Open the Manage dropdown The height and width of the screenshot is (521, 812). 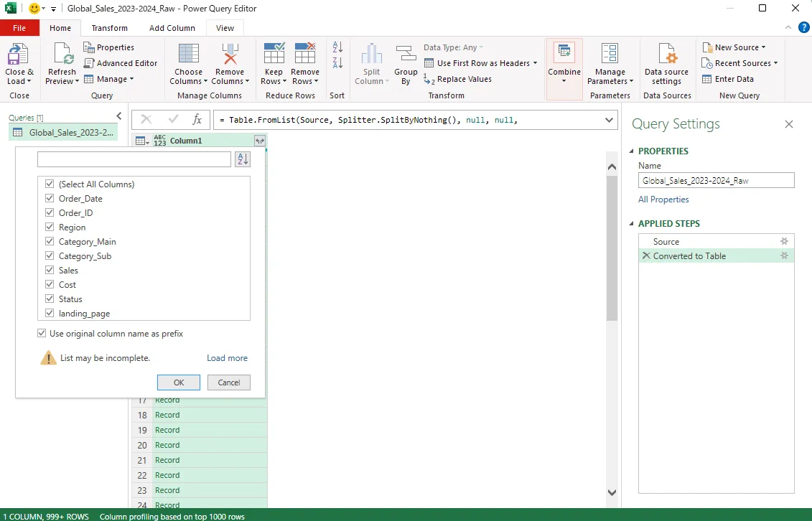coord(109,79)
